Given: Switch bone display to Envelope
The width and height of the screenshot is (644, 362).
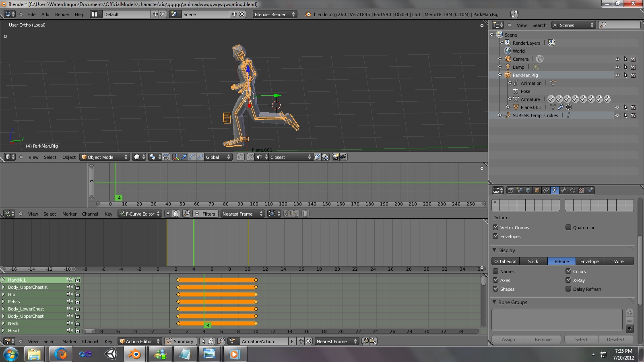Looking at the screenshot, I should point(590,261).
